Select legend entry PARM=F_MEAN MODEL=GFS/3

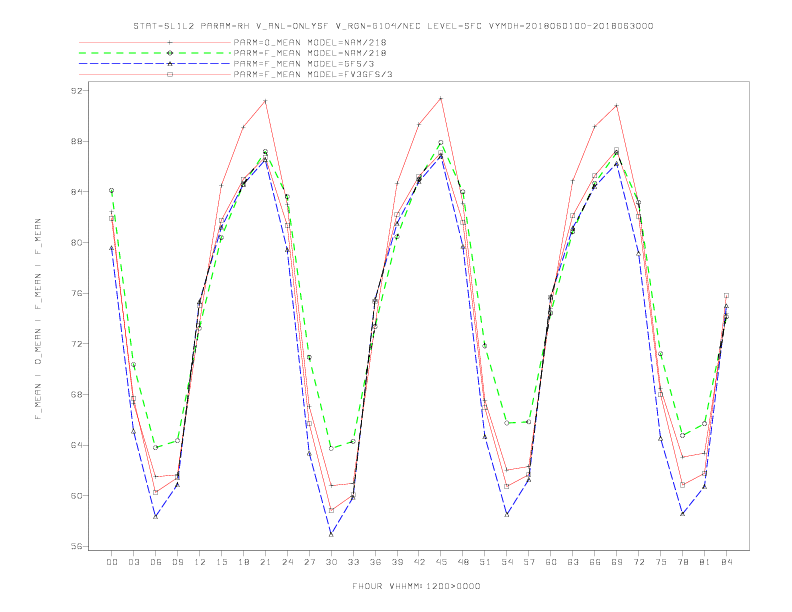point(304,64)
